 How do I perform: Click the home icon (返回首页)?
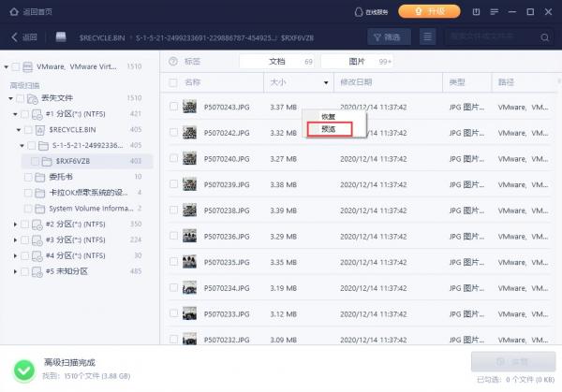tap(14, 12)
